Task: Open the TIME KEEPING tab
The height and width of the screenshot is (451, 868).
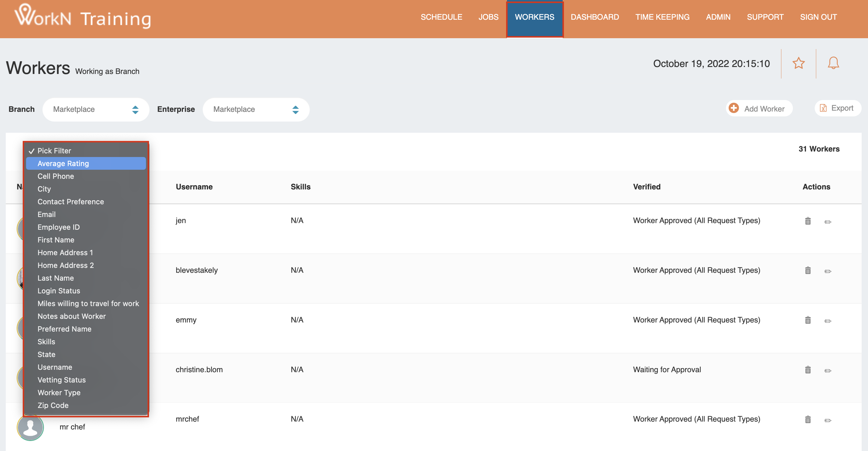Action: pos(662,17)
